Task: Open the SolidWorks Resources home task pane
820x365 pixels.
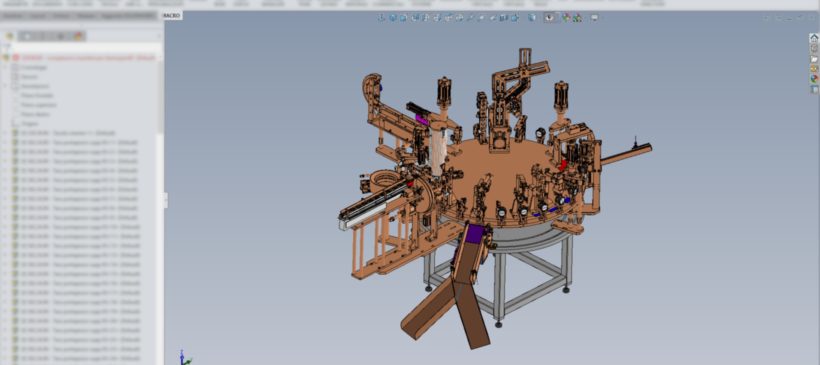Action: tap(814, 38)
